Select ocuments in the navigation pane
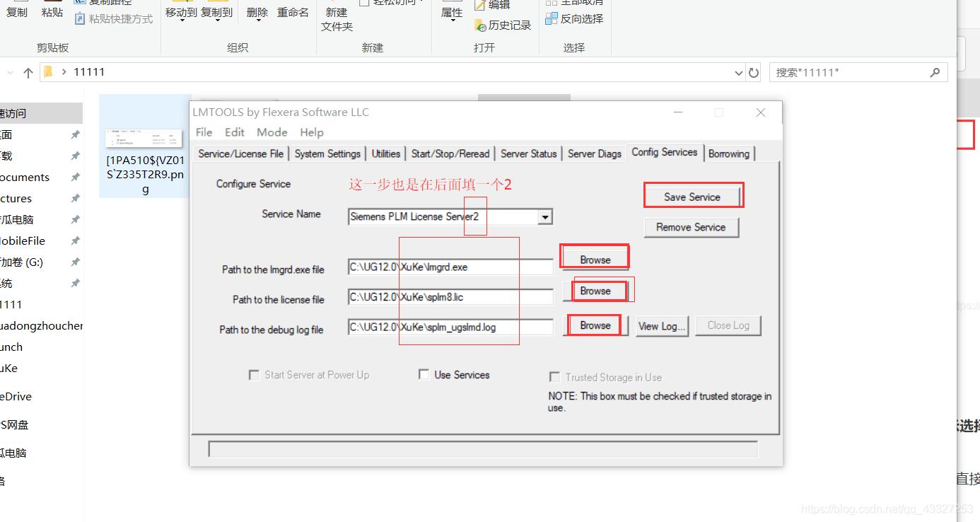980x522 pixels. pyautogui.click(x=25, y=177)
